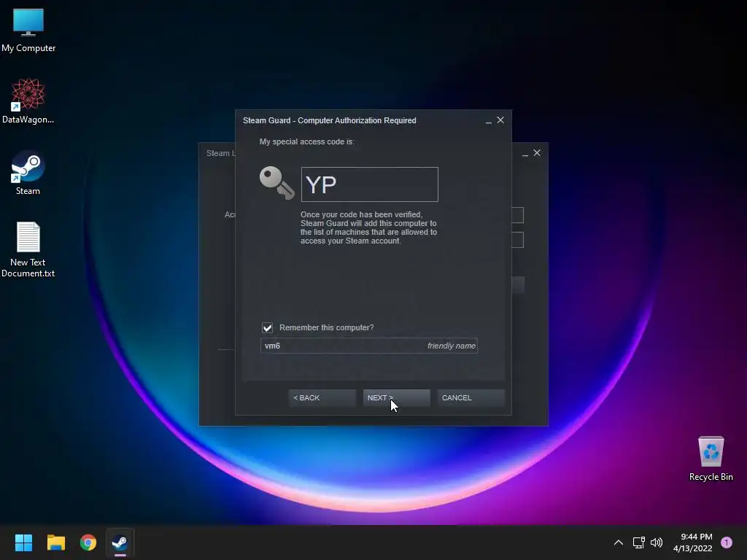Screen dimensions: 747x560
Task: Open the volume tray icon
Action: coord(657,542)
